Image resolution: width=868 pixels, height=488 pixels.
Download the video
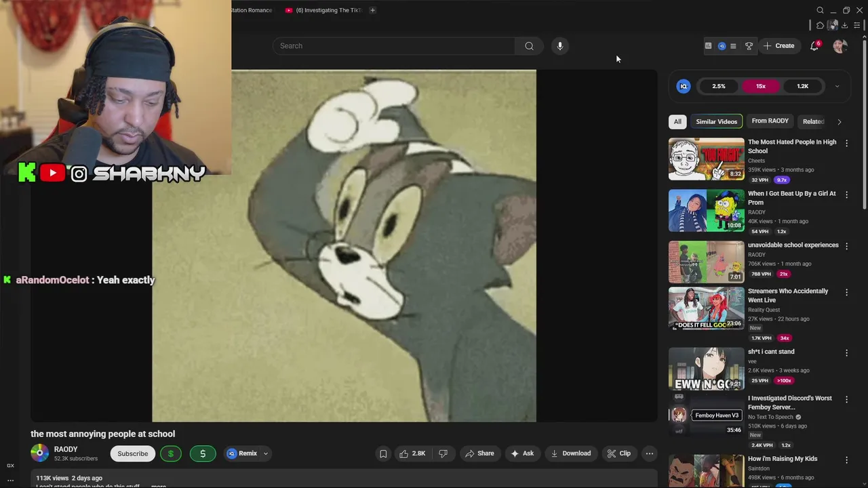(570, 453)
